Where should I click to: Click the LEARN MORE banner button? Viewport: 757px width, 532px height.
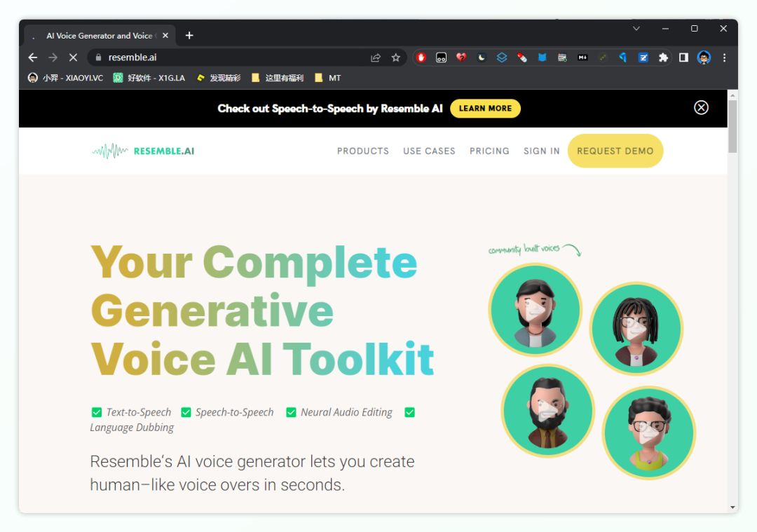485,109
